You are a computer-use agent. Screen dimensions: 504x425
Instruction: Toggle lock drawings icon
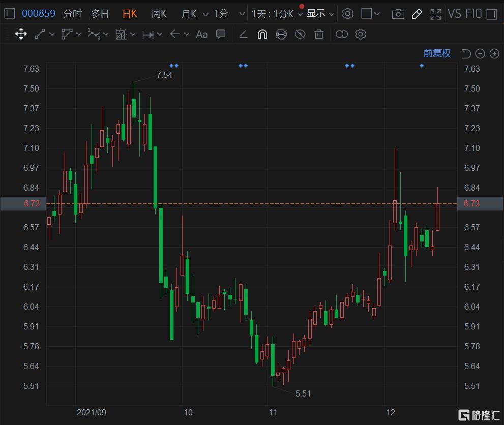(281, 34)
